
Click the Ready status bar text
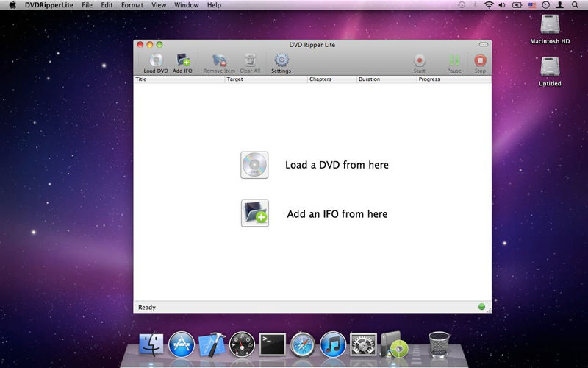tap(146, 307)
